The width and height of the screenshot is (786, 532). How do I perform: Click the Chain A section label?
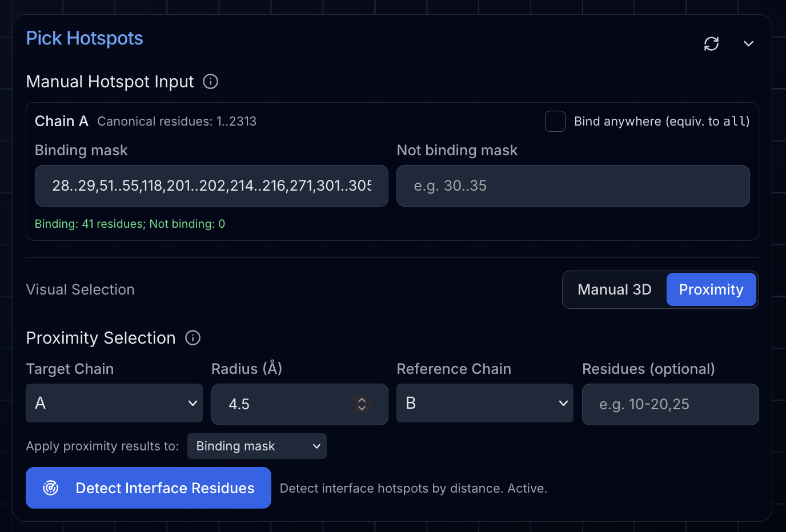click(62, 121)
